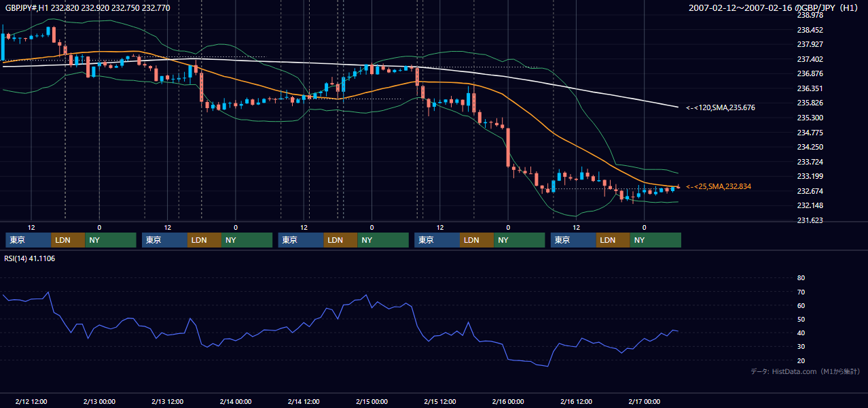Select the 2/14 00:00 time axis label

click(236, 401)
